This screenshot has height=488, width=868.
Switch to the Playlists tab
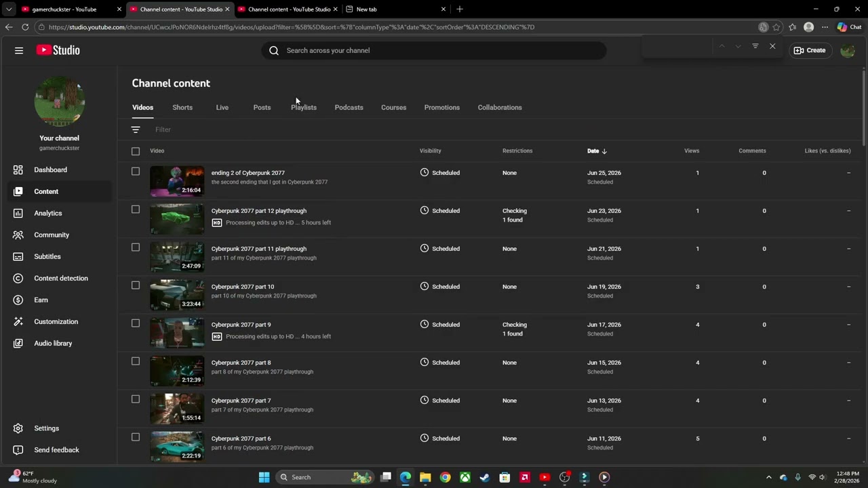pos(304,107)
